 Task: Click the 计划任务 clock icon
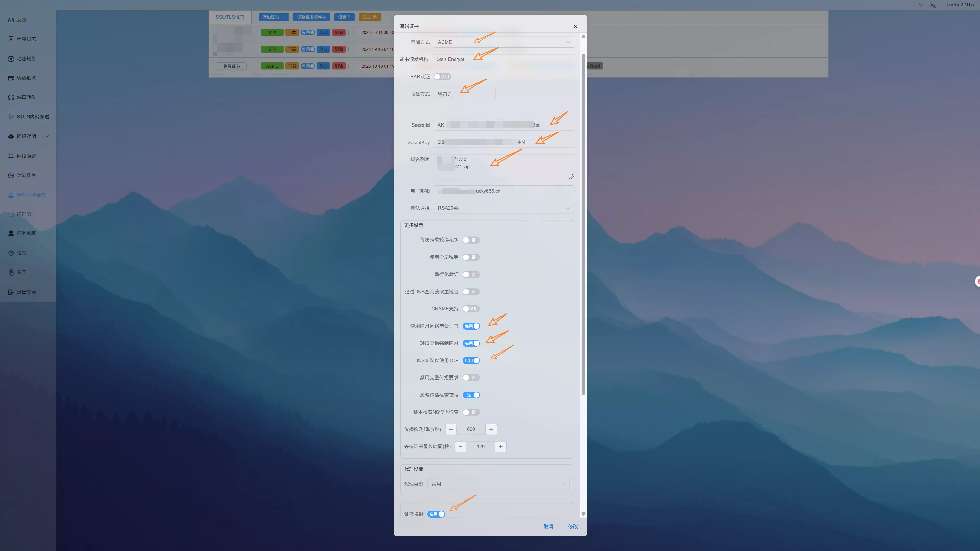[x=11, y=175]
